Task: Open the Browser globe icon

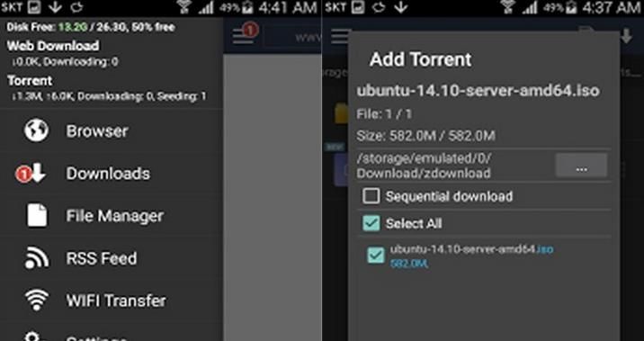Action: (36, 130)
